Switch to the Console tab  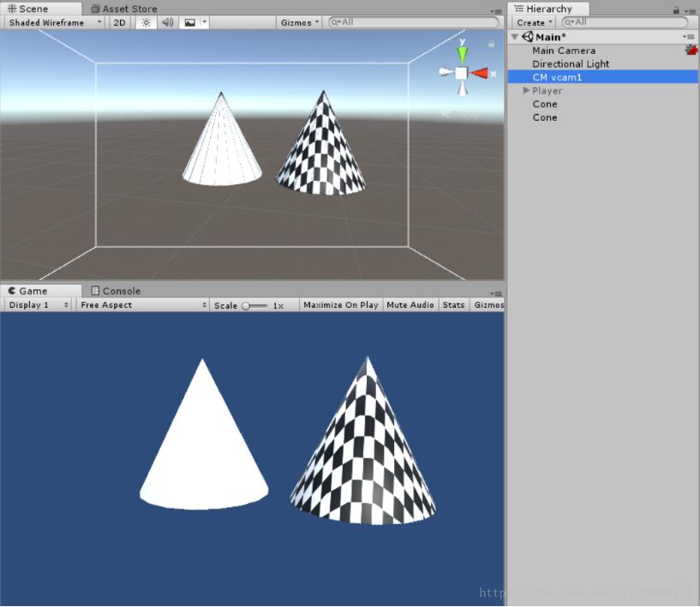pyautogui.click(x=116, y=291)
